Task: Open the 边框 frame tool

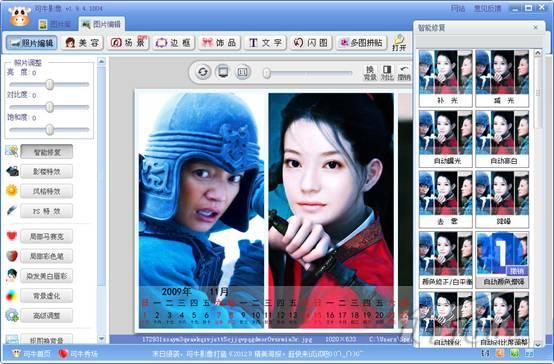Action: click(x=173, y=43)
